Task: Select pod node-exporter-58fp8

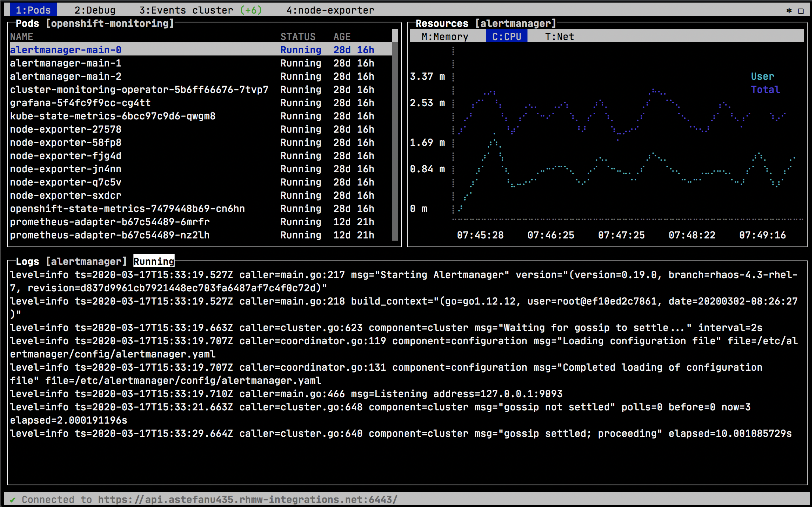Action: (201, 142)
